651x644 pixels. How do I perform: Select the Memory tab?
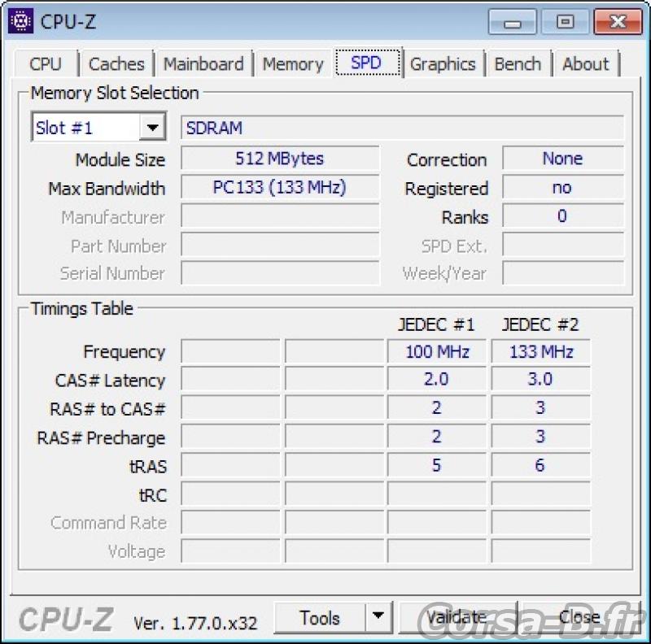point(293,64)
